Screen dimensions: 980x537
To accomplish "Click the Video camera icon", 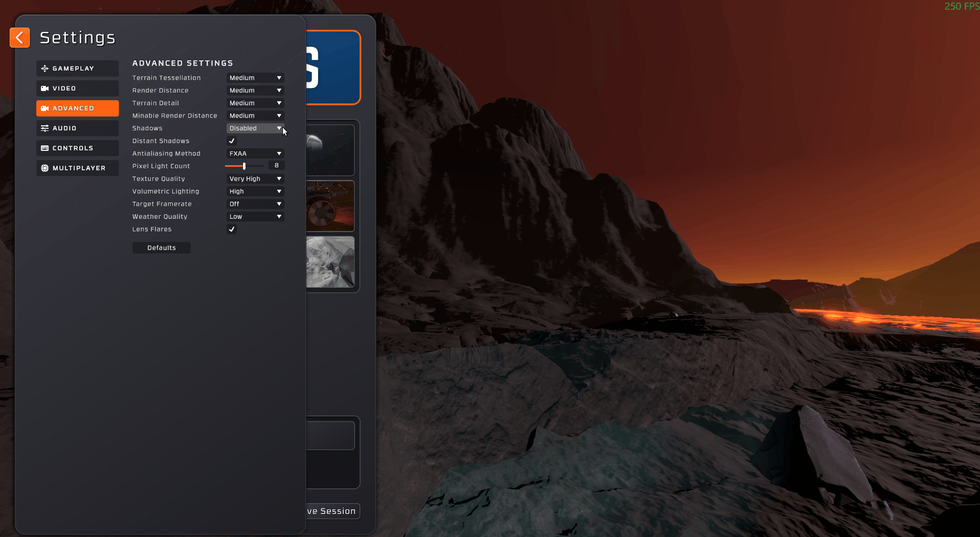I will pyautogui.click(x=45, y=88).
